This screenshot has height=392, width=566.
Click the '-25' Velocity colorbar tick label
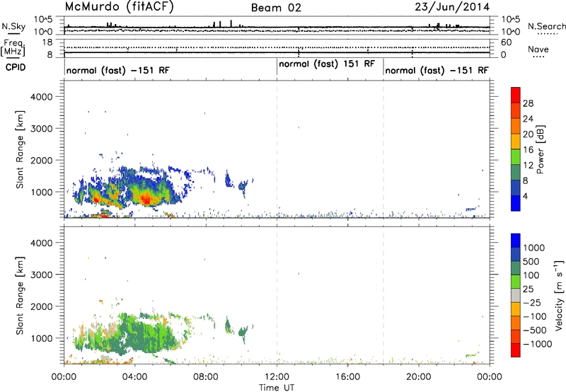(532, 302)
